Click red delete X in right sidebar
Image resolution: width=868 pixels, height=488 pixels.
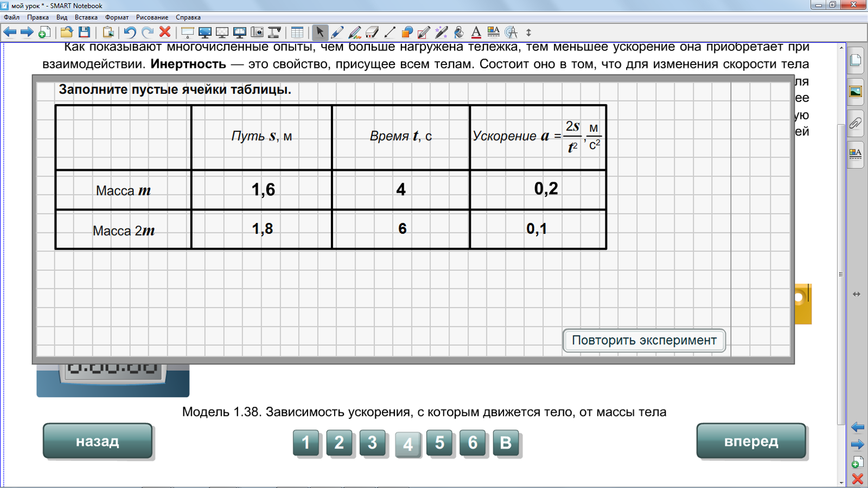point(858,479)
